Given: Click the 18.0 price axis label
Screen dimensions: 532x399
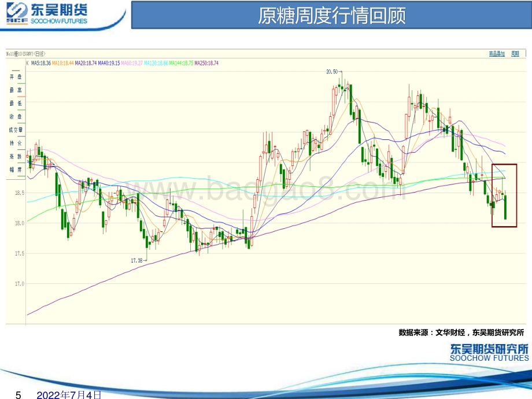Looking at the screenshot, I should point(19,223).
